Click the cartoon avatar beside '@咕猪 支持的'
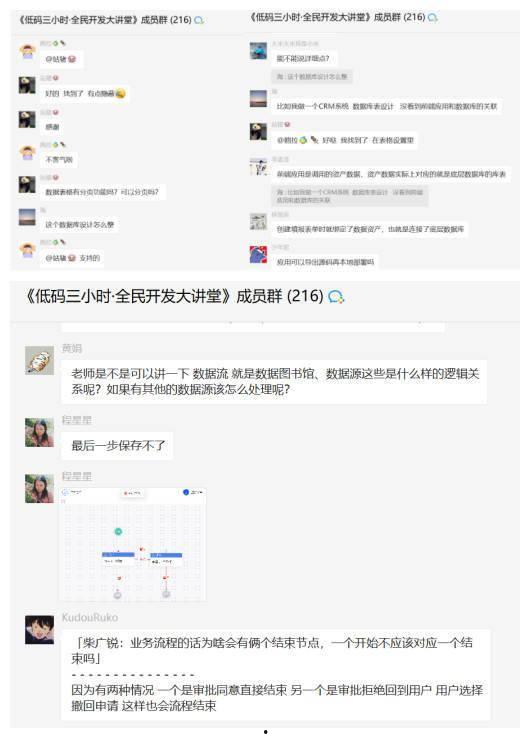The height and width of the screenshot is (738, 530). point(27,249)
